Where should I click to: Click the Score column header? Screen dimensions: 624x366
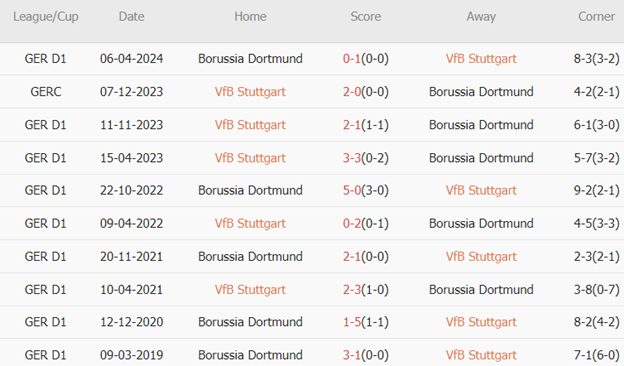tap(365, 16)
